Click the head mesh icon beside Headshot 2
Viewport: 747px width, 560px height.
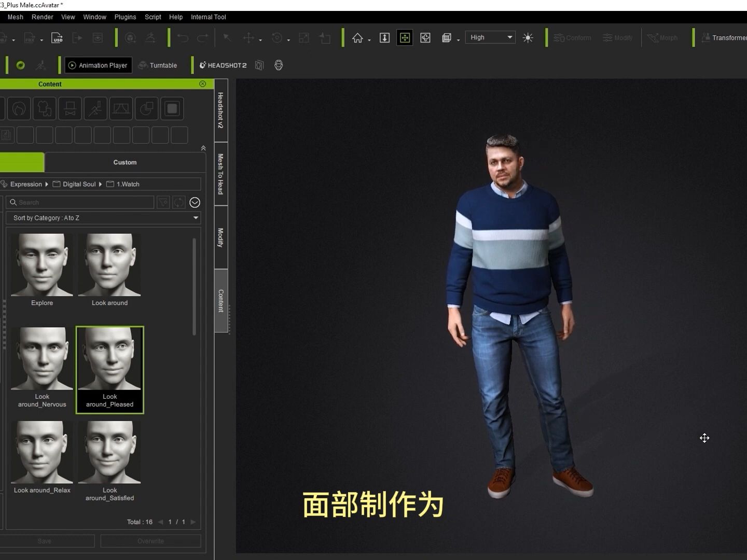[x=259, y=65]
